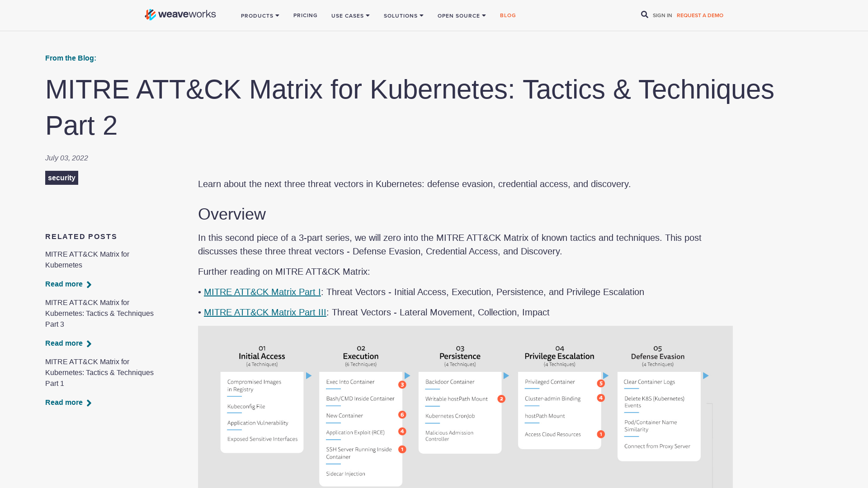868x488 pixels.
Task: Click the red badge 5 next to Privileged Container
Action: coord(601,383)
